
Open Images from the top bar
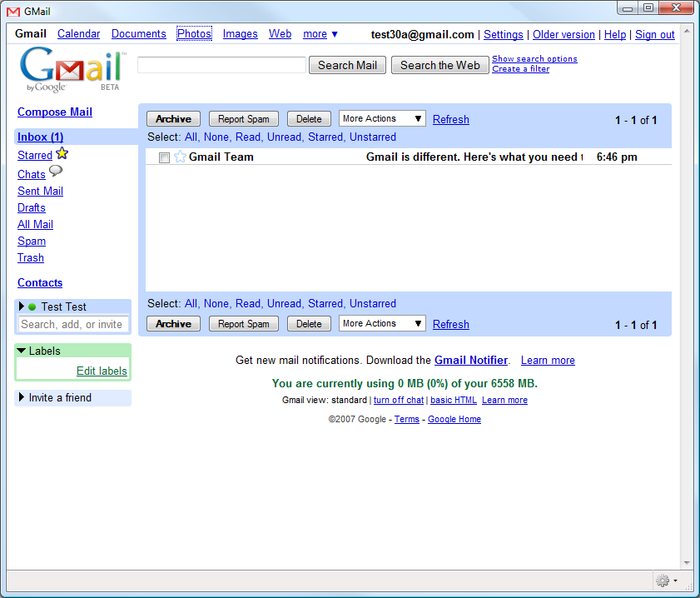[241, 34]
